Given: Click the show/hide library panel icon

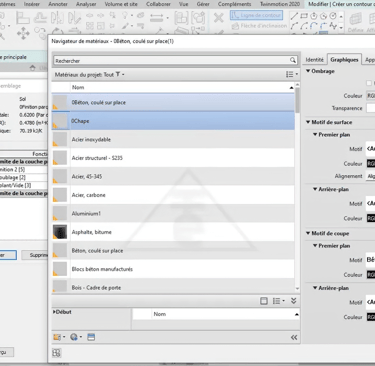Looking at the screenshot, I should pos(264,301).
